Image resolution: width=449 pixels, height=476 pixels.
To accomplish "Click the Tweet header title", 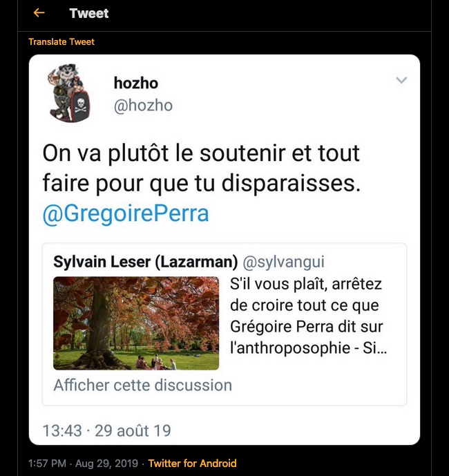I will click(89, 13).
